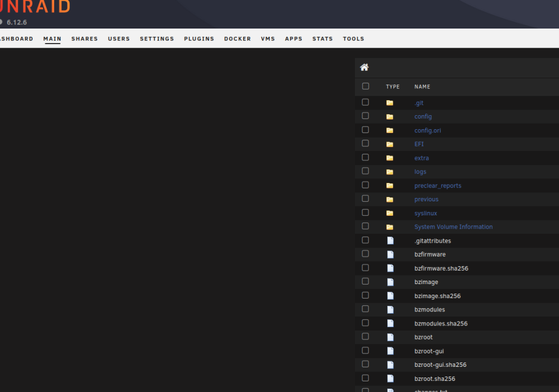Open the Main tab

click(53, 39)
